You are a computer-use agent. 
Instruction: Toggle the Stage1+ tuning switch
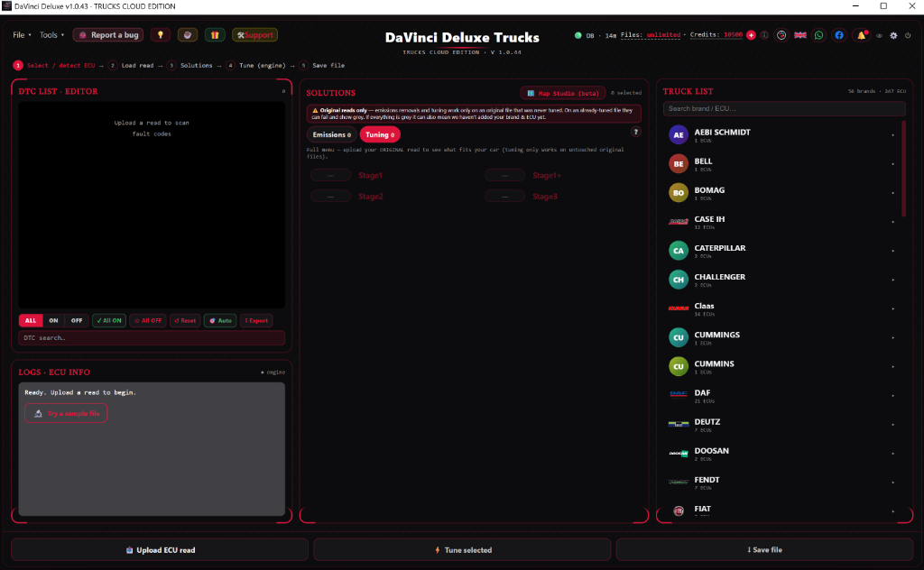pos(504,176)
